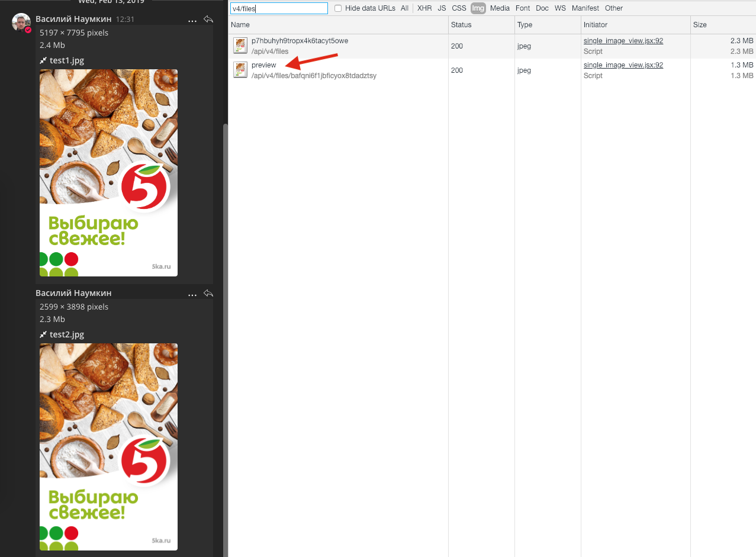Toggle Hide data URLs checkbox
Image resolution: width=756 pixels, height=557 pixels.
point(338,8)
